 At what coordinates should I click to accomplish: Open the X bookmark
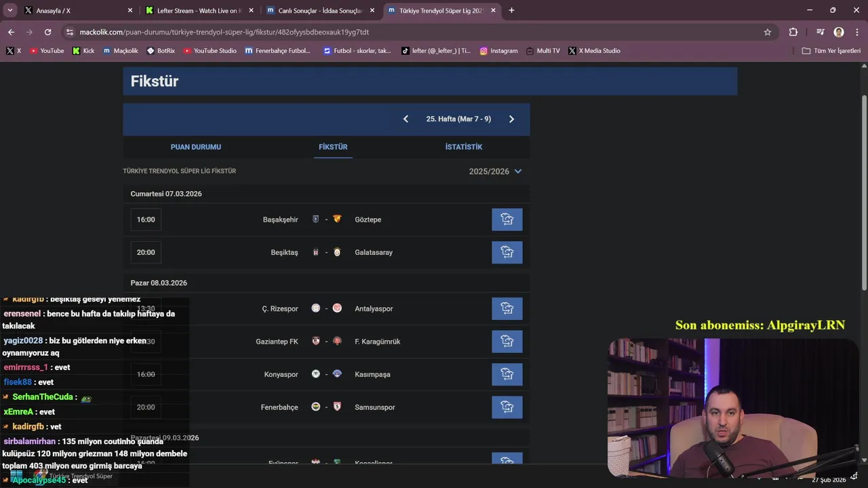14,51
